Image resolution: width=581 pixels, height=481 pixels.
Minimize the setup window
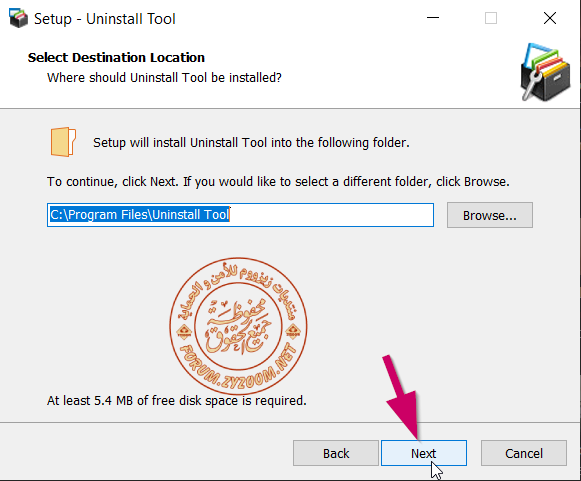432,18
